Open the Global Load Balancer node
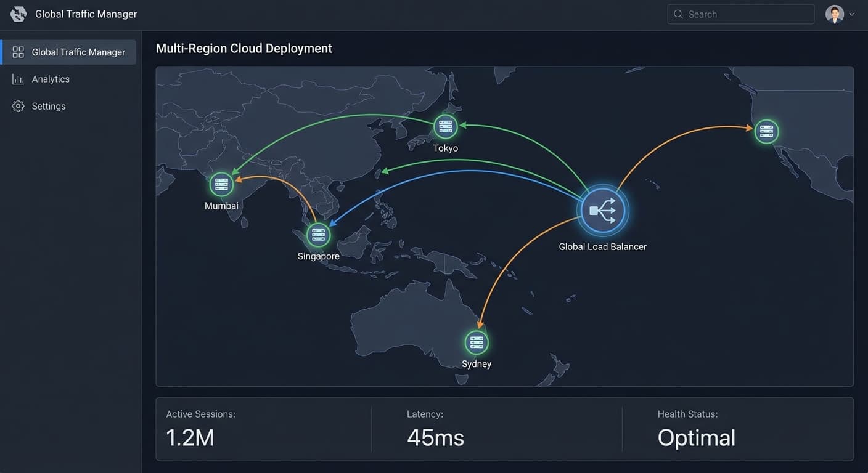Image resolution: width=868 pixels, height=473 pixels. [x=602, y=211]
